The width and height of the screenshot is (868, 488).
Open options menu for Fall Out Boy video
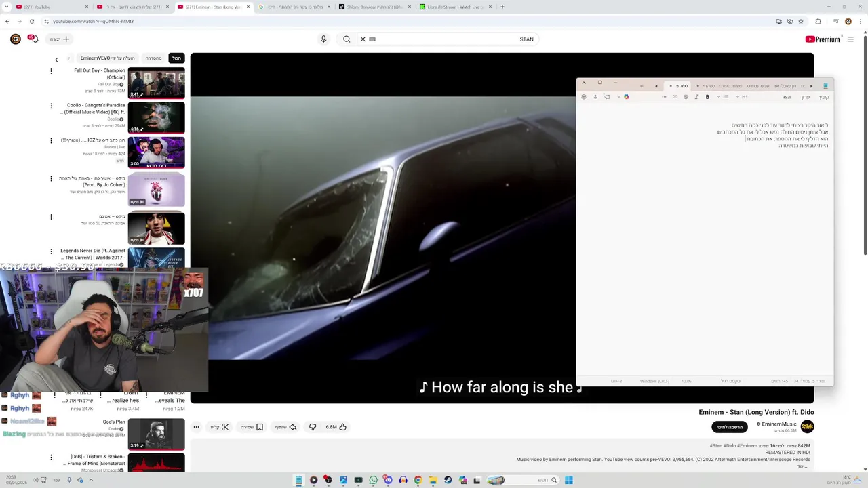coord(51,70)
